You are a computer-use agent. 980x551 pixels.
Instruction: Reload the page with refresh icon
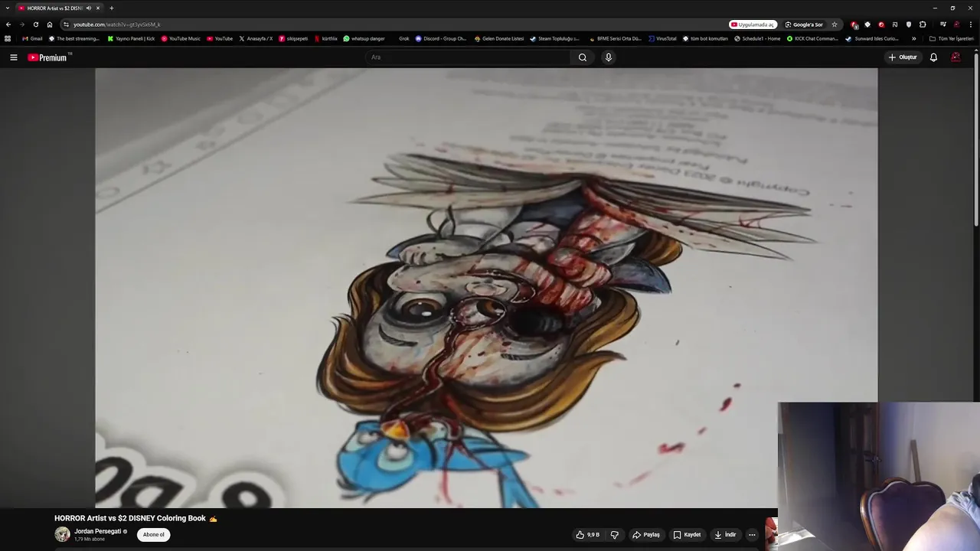[35, 24]
